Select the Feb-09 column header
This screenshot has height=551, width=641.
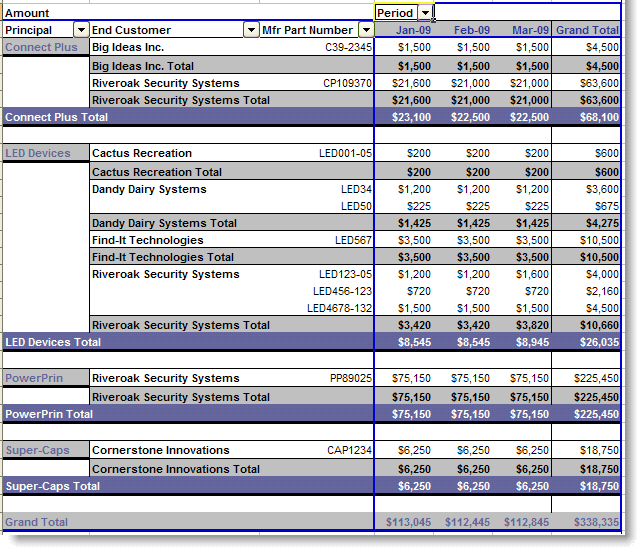pos(472,30)
